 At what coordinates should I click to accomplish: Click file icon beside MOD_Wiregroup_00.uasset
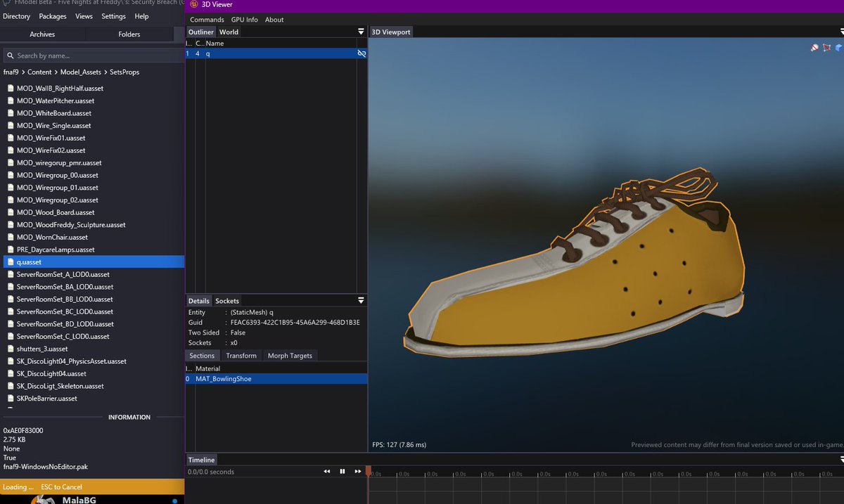click(x=10, y=175)
